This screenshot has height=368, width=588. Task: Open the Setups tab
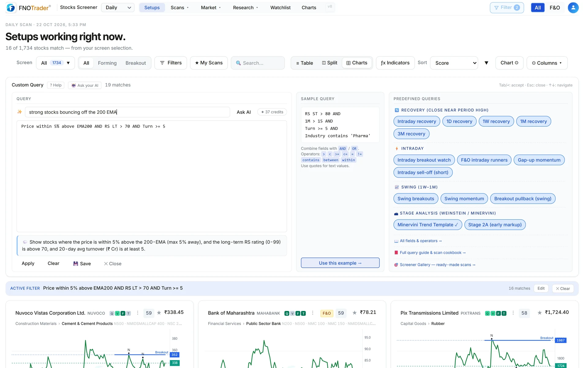point(152,8)
